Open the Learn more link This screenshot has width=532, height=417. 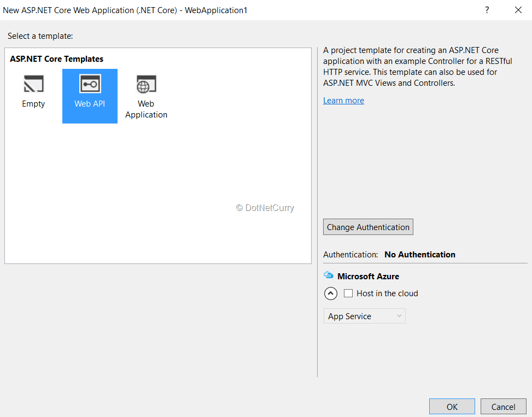coord(343,101)
